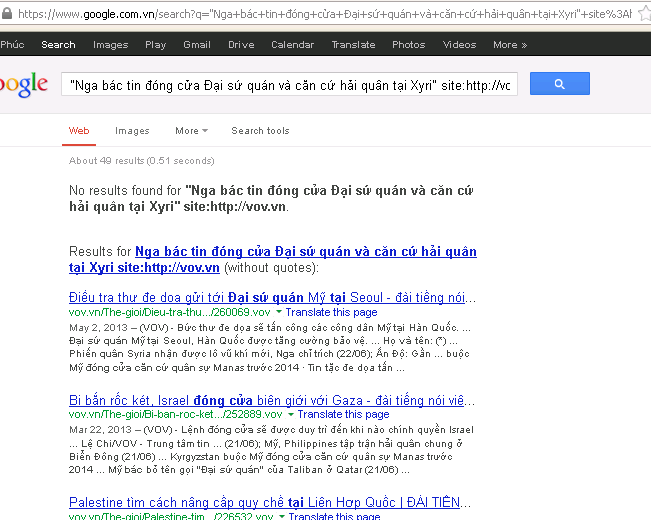Viewport: 651px width, 520px height.
Task: Click the 'Mar 22, 2013' snippet date
Action: pos(100,430)
